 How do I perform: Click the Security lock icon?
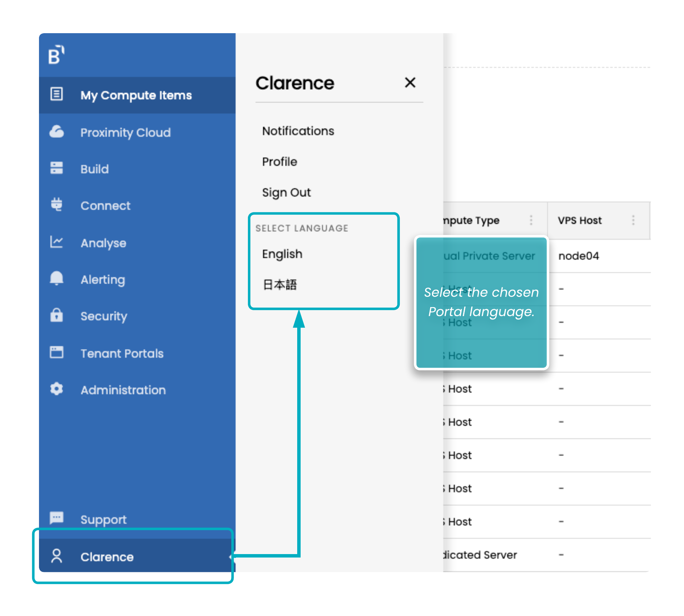tap(57, 315)
